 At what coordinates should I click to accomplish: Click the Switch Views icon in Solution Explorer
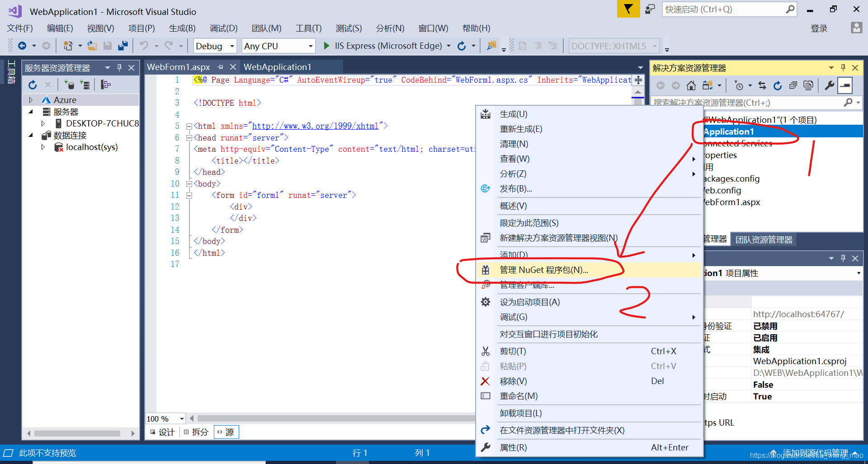tap(708, 85)
